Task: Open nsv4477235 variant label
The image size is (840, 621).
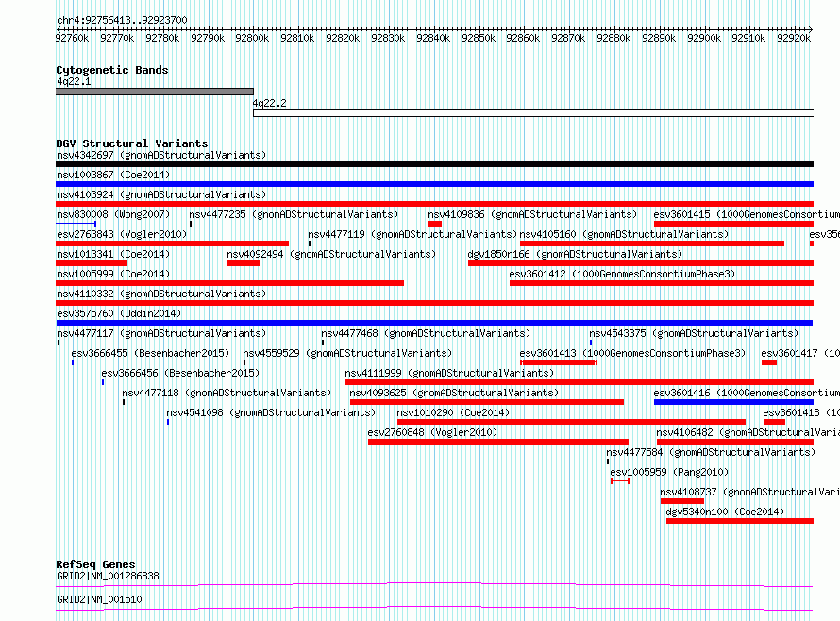Action: (x=294, y=214)
